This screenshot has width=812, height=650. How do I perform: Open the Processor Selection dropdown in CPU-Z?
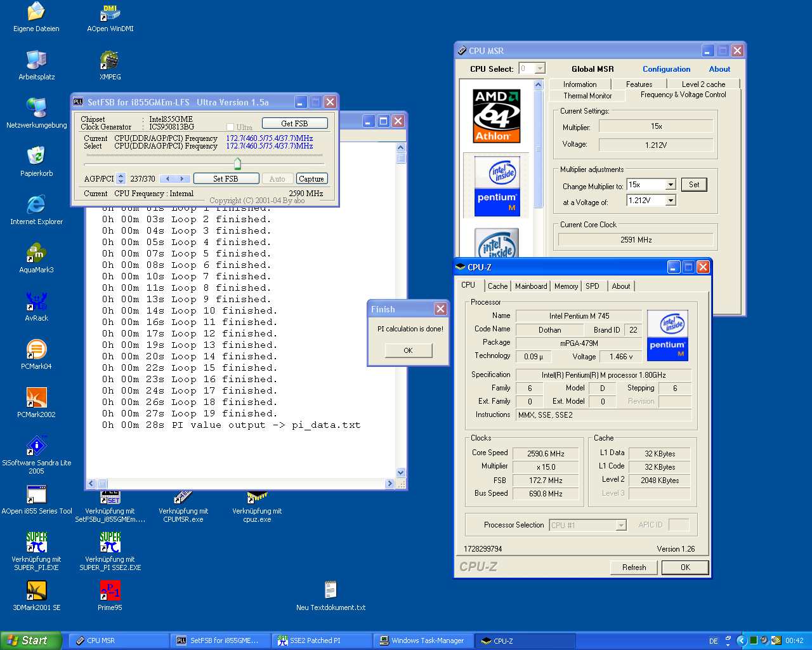point(621,525)
